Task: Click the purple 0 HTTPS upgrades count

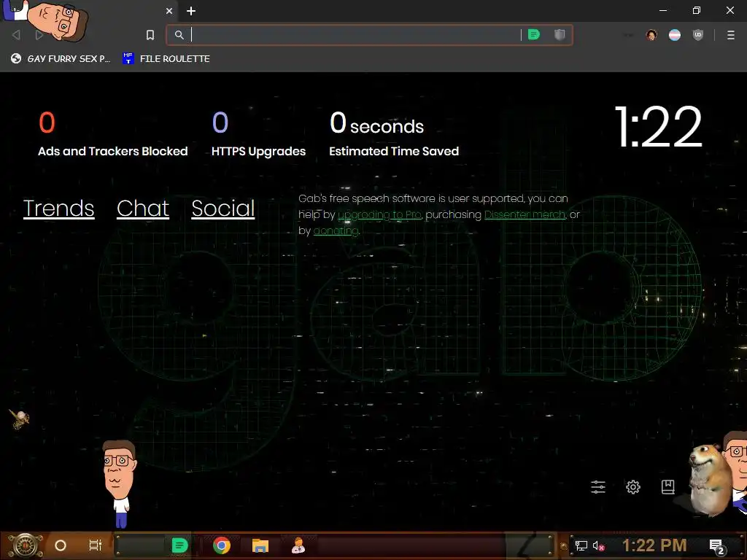Action: point(220,122)
